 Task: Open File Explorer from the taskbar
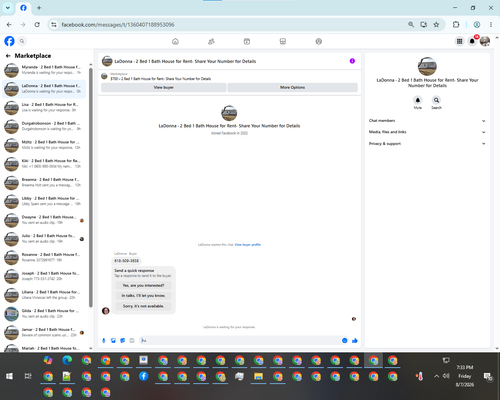point(259,376)
